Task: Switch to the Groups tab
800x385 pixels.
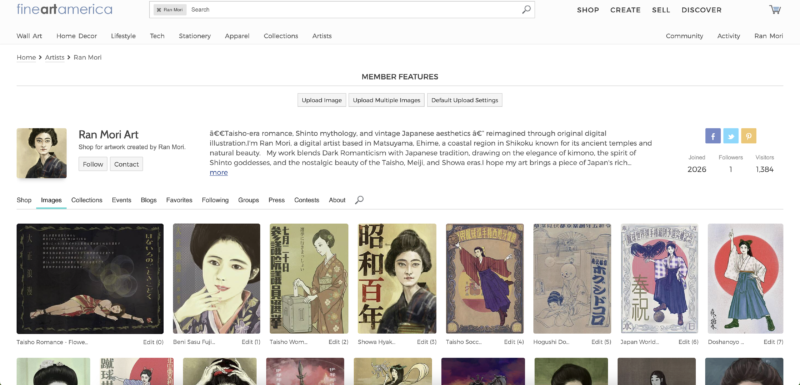Action: 248,200
